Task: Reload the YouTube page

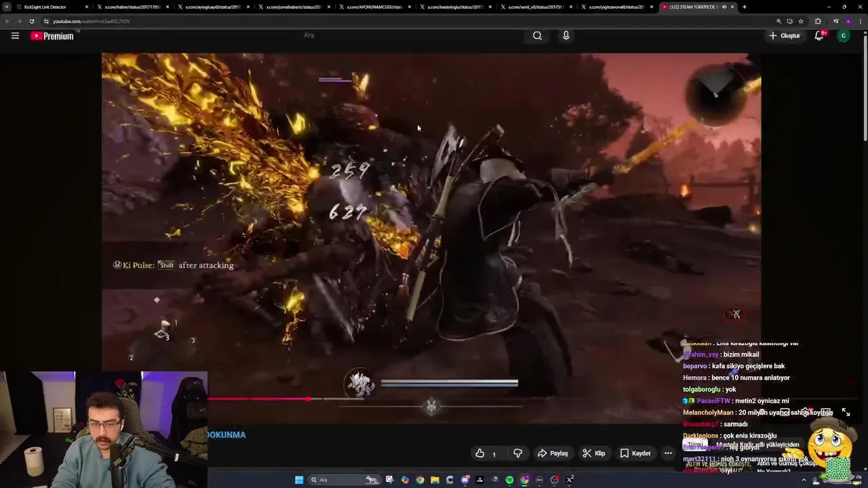Action: point(31,21)
